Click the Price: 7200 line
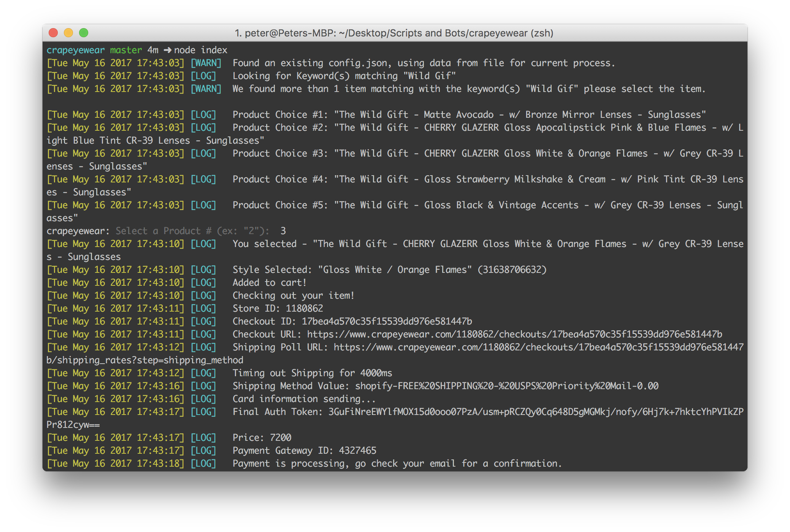790x532 pixels. tap(262, 438)
